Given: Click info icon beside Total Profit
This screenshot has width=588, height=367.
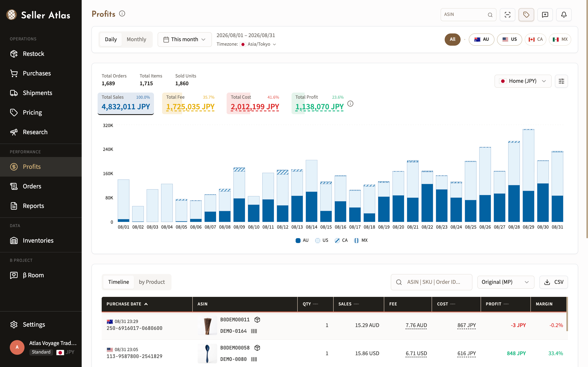Looking at the screenshot, I should coord(350,104).
